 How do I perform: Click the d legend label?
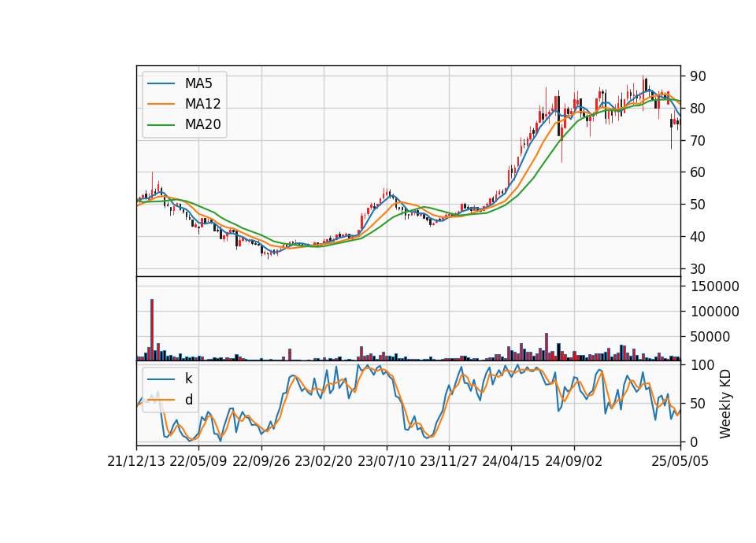pyautogui.click(x=188, y=400)
